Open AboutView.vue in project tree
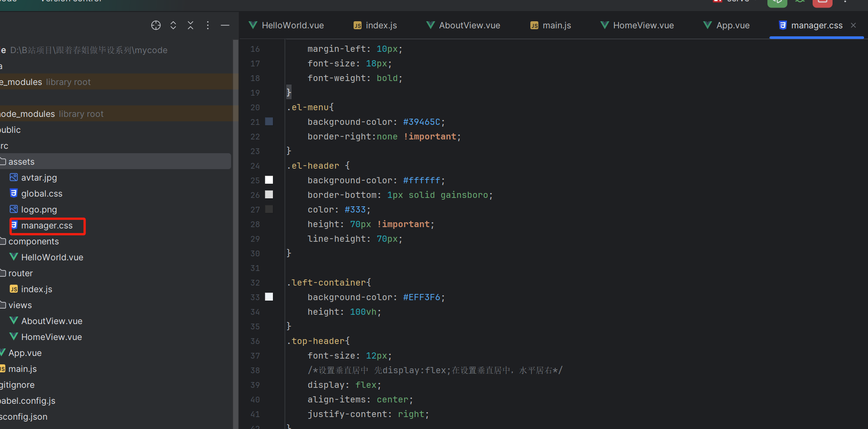 click(x=52, y=321)
